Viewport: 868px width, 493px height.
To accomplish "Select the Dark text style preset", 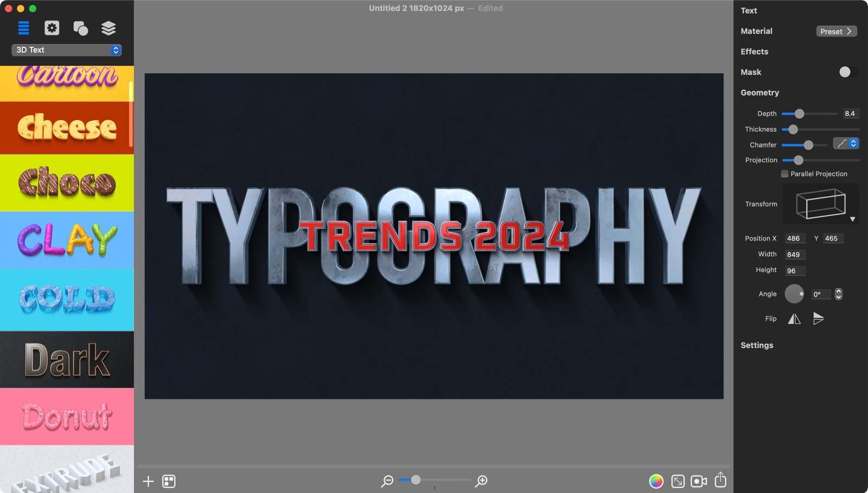I will click(x=67, y=359).
